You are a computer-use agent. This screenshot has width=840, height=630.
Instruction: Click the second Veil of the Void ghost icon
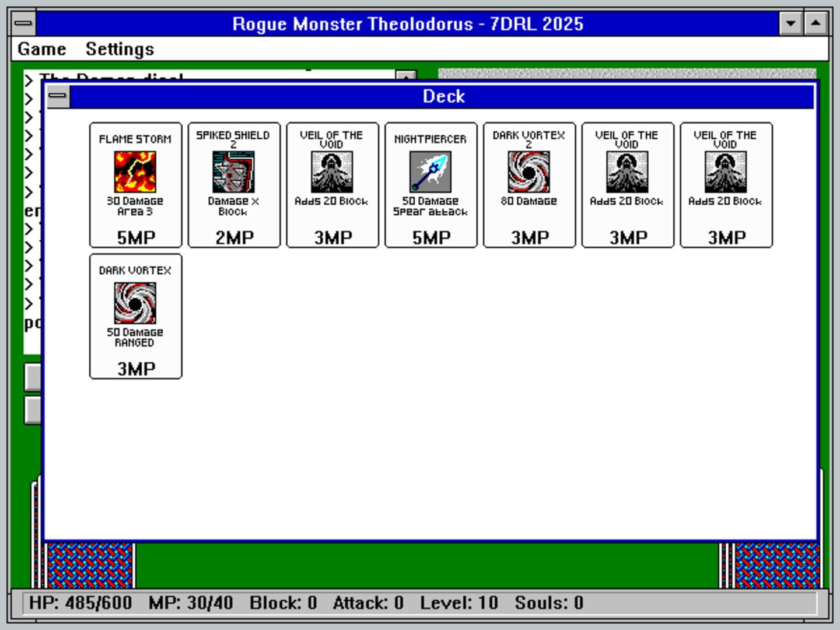(628, 171)
